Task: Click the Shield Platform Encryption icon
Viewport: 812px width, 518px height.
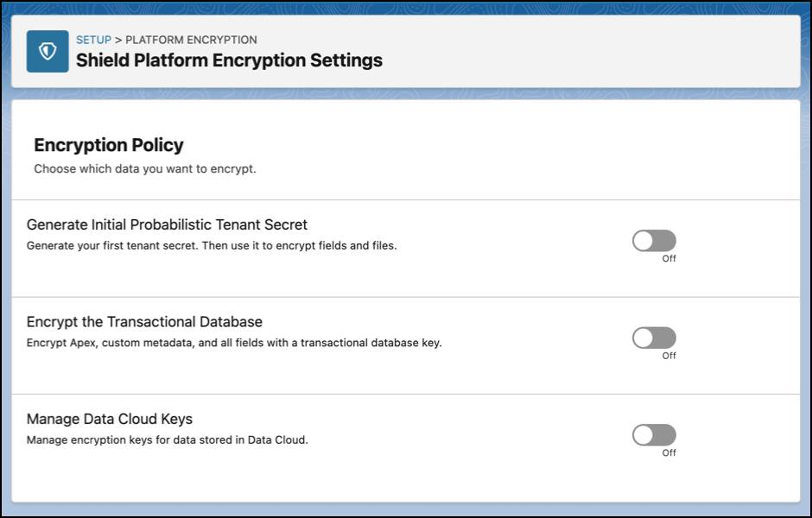Action: click(x=48, y=51)
